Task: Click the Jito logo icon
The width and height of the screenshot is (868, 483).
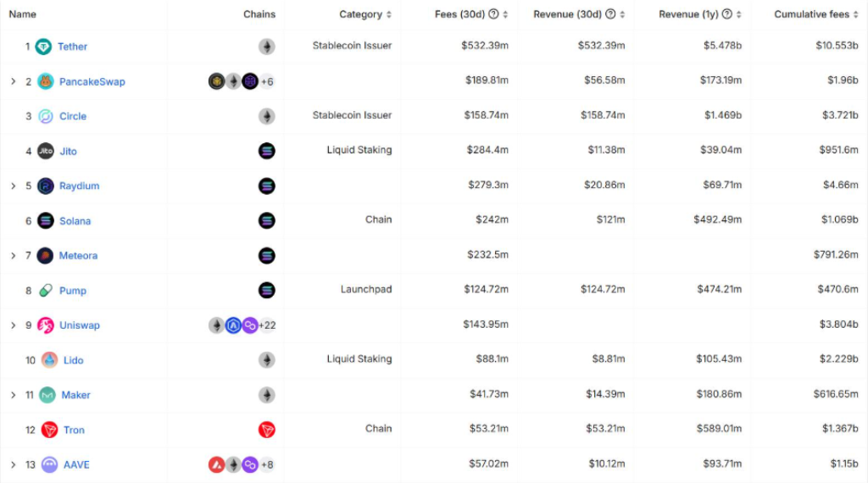Action: tap(46, 151)
